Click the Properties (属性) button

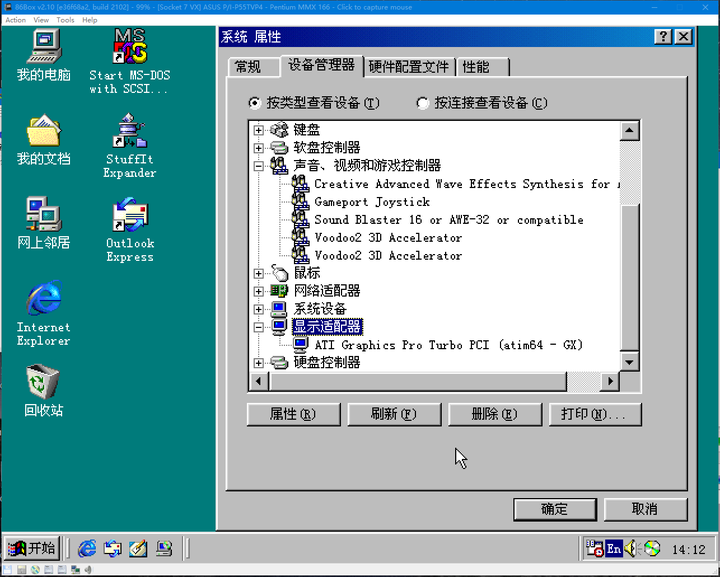(293, 415)
